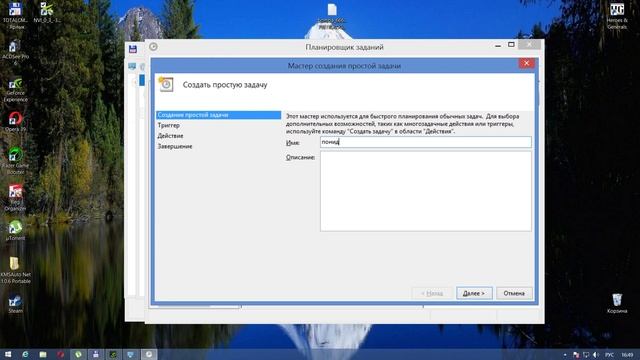The height and width of the screenshot is (360, 640).
Task: Switch input language via РУС indicator
Action: pyautogui.click(x=609, y=355)
